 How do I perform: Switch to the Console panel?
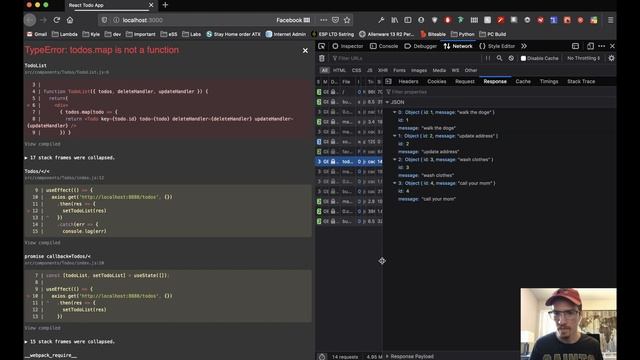point(384,46)
